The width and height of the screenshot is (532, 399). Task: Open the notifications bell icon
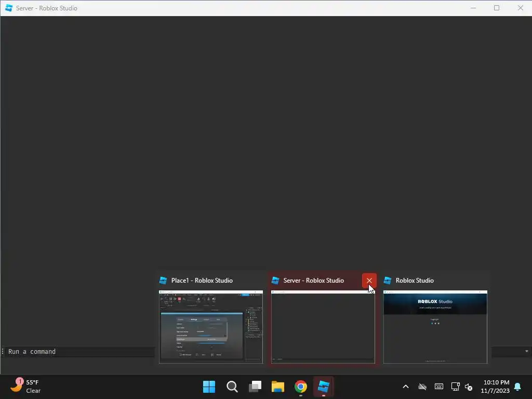pos(518,387)
